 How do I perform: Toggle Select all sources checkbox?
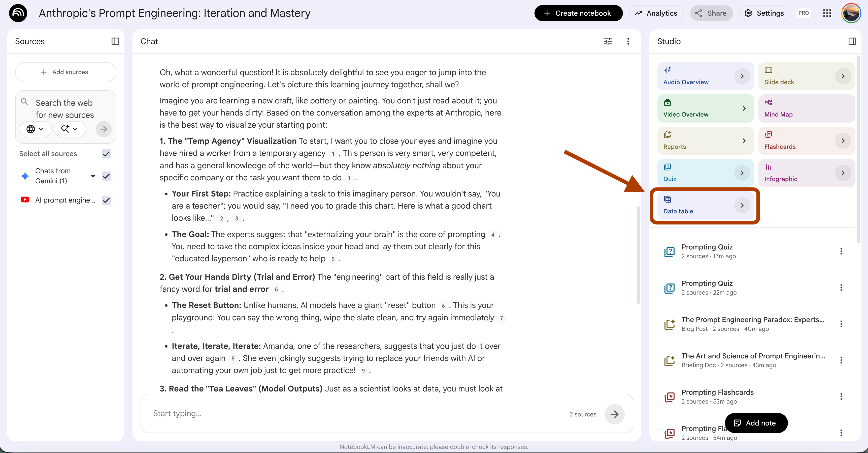click(106, 154)
